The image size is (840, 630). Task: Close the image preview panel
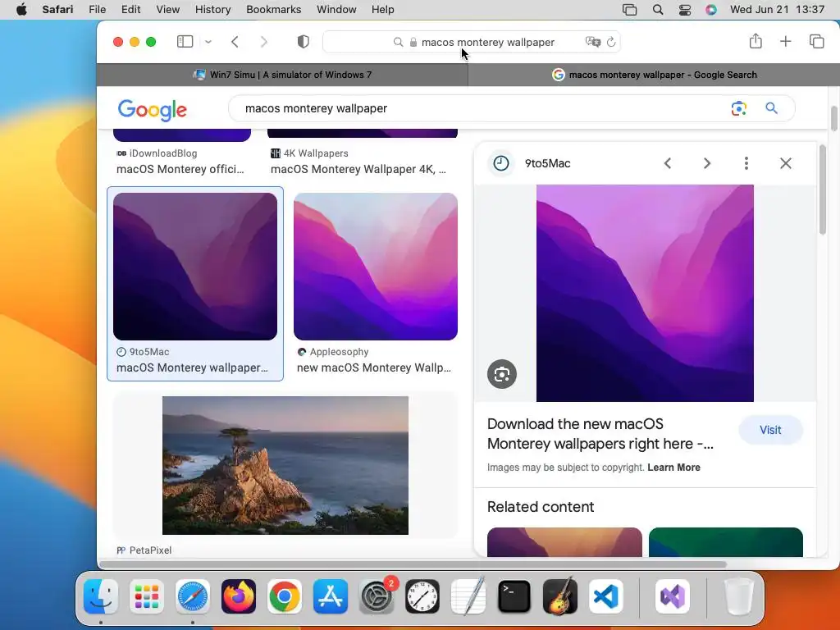785,163
